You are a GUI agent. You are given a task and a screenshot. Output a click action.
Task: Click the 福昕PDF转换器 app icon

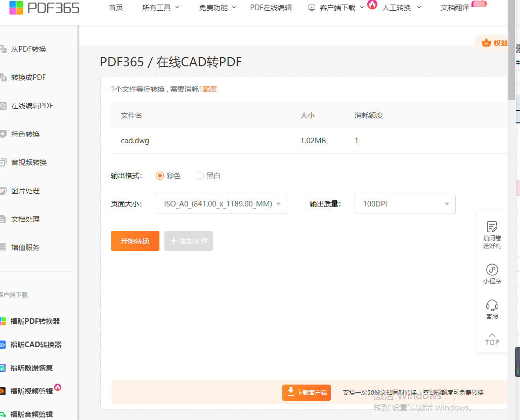pos(3,321)
